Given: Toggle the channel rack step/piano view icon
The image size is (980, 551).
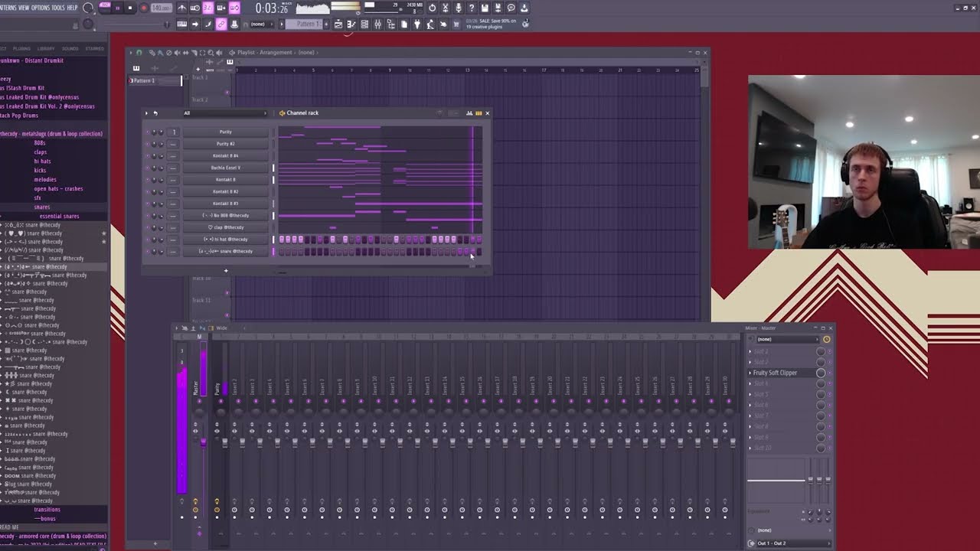Looking at the screenshot, I should coord(479,113).
